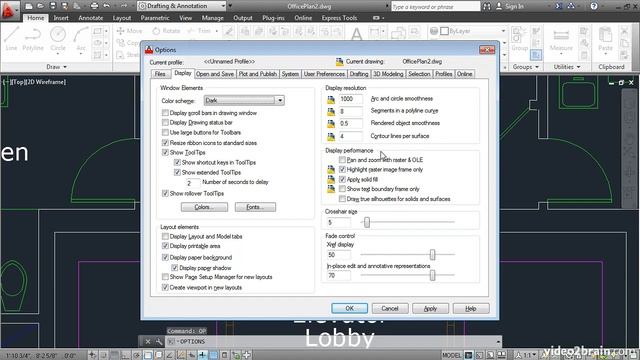Screen dimensions: 640x360
Task: Switch to the Files tab in Options
Action: click(160, 74)
